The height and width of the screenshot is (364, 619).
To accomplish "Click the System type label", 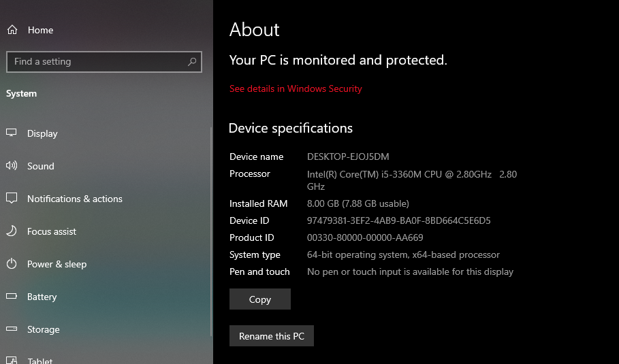I will tap(255, 254).
